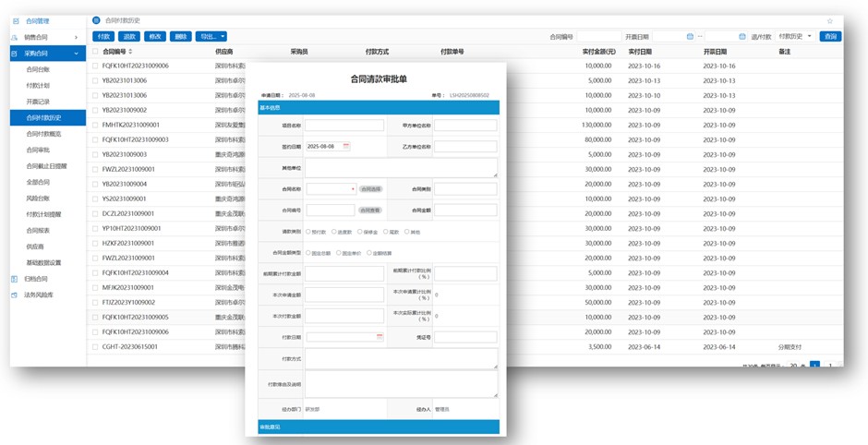Click the 销售合同 people icon
The image size is (868, 445).
[x=15, y=37]
